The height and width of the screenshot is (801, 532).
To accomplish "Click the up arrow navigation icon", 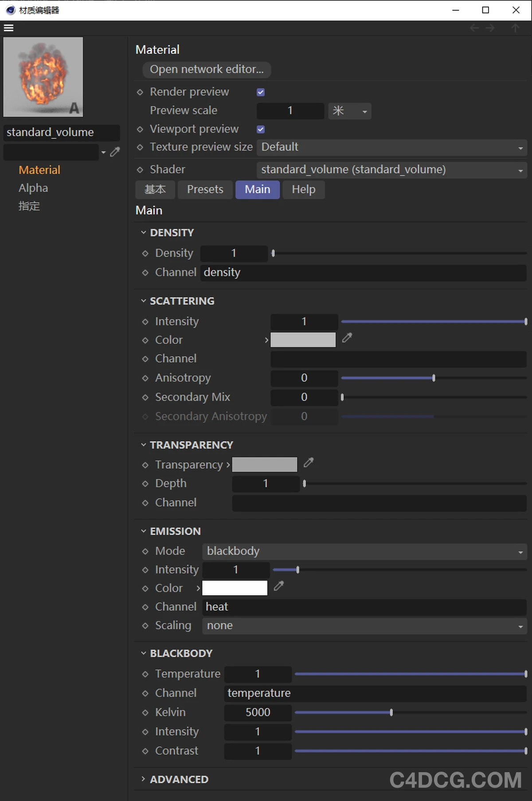I will tap(515, 28).
